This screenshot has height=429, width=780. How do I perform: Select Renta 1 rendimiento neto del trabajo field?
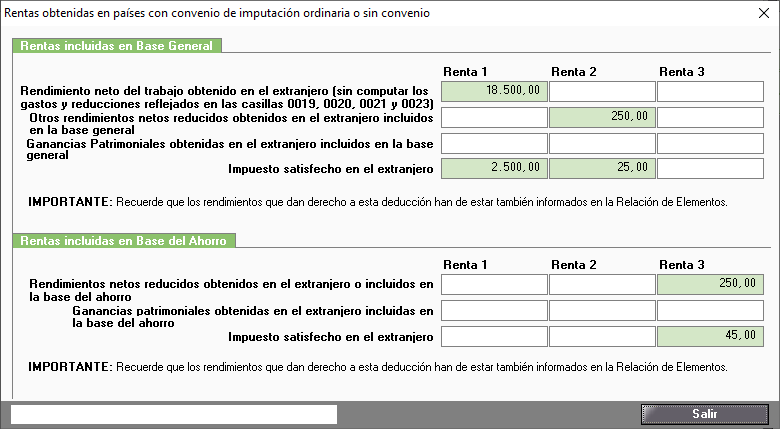pyautogui.click(x=494, y=92)
